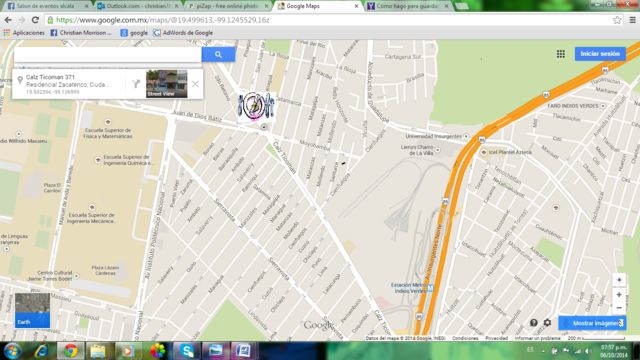640x360 pixels.
Task: Click the Google Maps search input field
Action: coord(108,54)
